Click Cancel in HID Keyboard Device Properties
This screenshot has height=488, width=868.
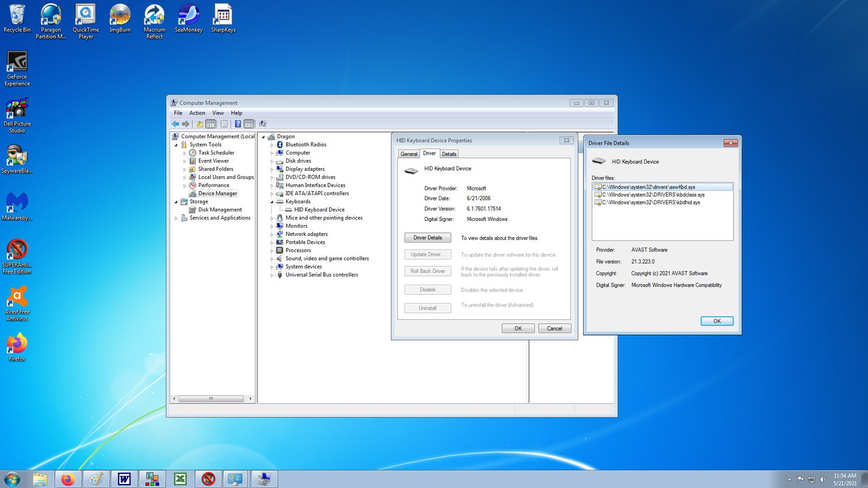point(555,328)
